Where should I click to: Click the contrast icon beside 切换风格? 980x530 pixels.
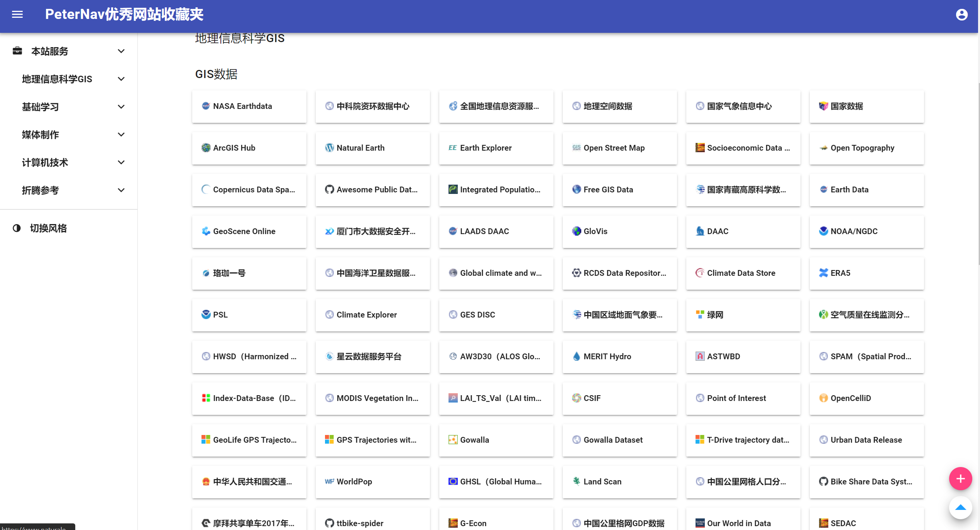click(17, 228)
